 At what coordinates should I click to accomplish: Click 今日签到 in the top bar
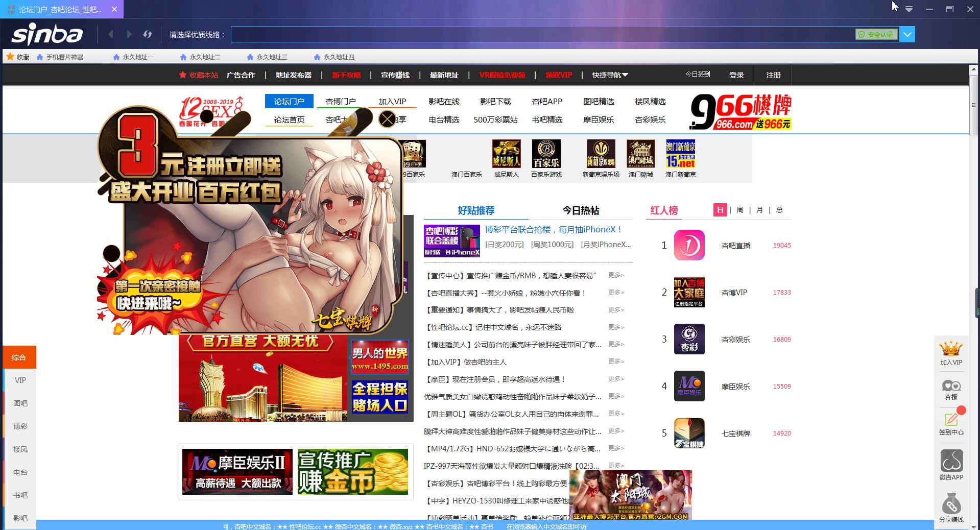coord(698,75)
